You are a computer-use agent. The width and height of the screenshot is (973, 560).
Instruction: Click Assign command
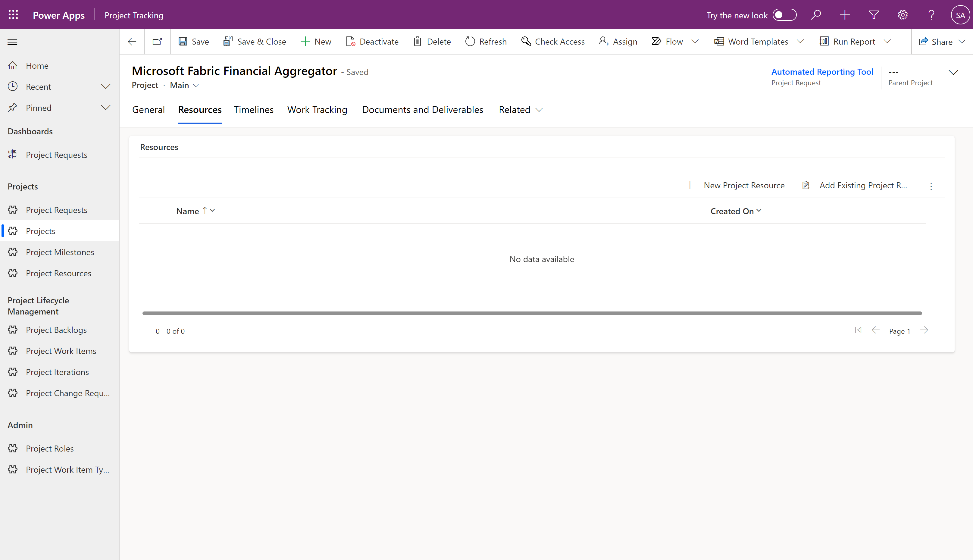tap(618, 42)
